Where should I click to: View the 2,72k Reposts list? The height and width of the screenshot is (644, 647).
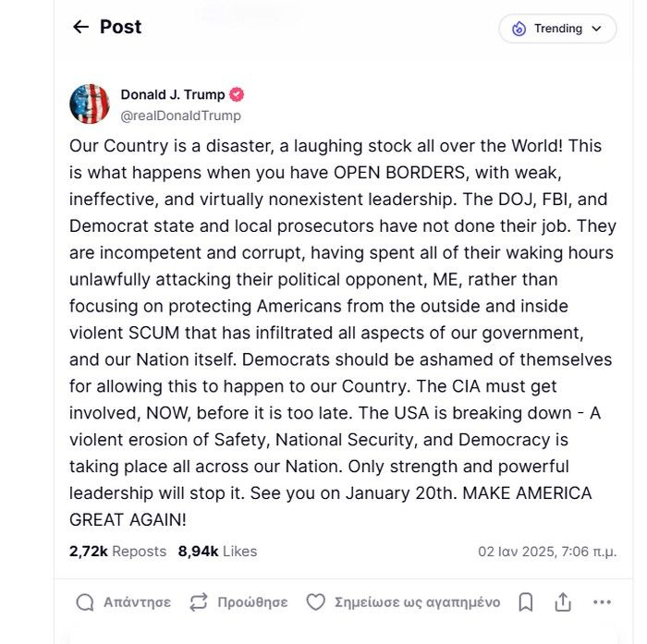point(117,552)
